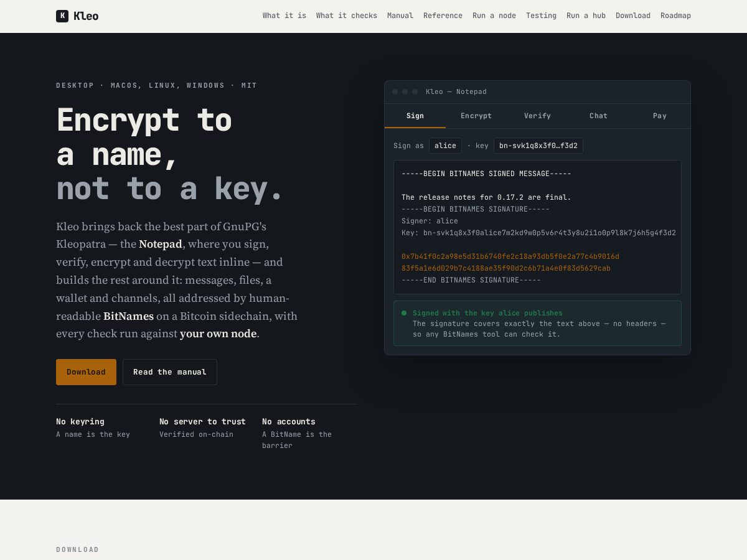
Task: Click the bn-svk1q8x3f0…f3d2 key chip
Action: (538, 146)
